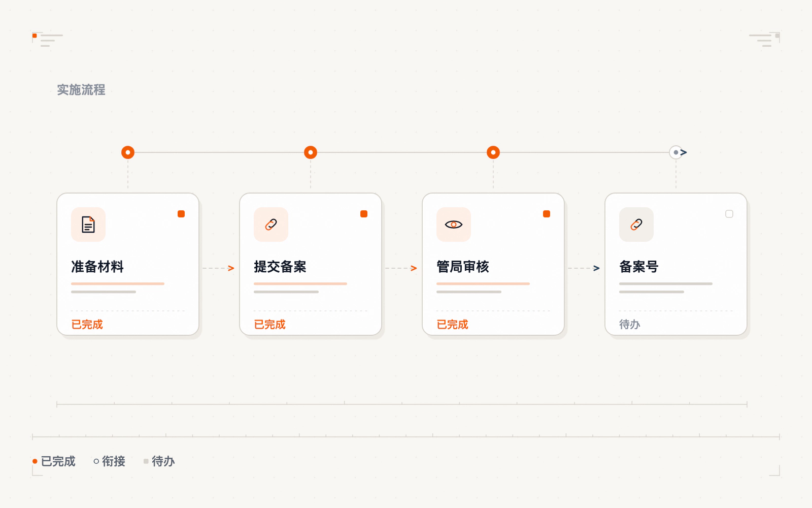Click the eye icon on 管局审核 card
812x508 pixels.
point(454,225)
